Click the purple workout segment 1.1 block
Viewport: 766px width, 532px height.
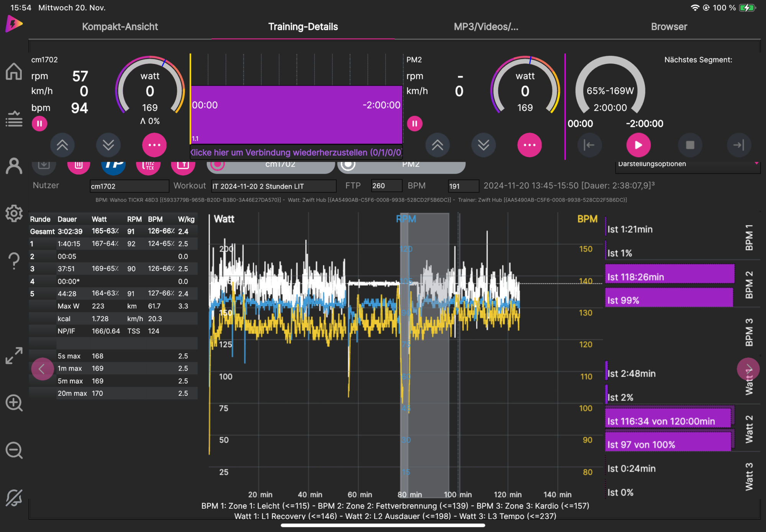296,114
